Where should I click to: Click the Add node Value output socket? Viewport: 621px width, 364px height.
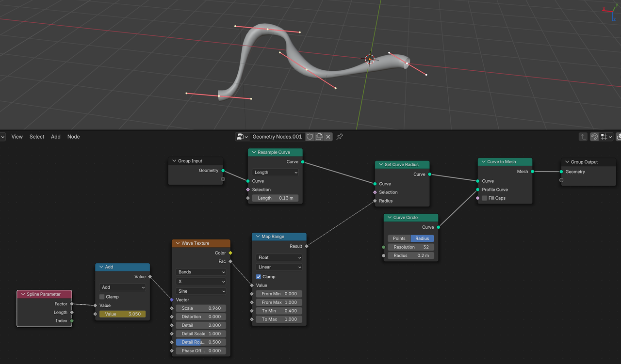(150, 277)
